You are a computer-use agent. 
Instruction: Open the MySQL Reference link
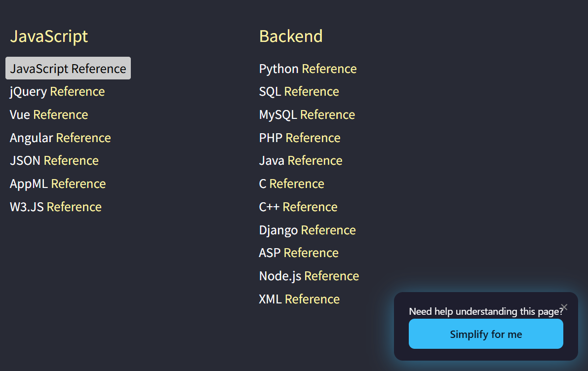coord(307,115)
